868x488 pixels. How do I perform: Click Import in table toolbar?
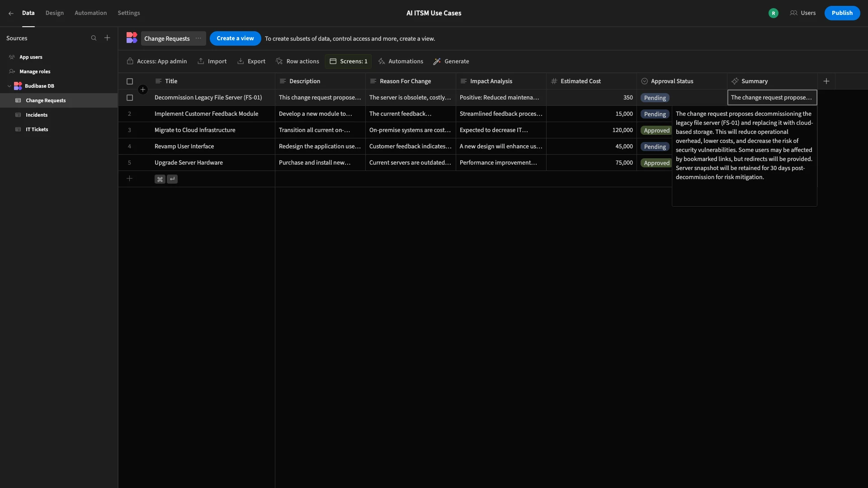coord(212,61)
